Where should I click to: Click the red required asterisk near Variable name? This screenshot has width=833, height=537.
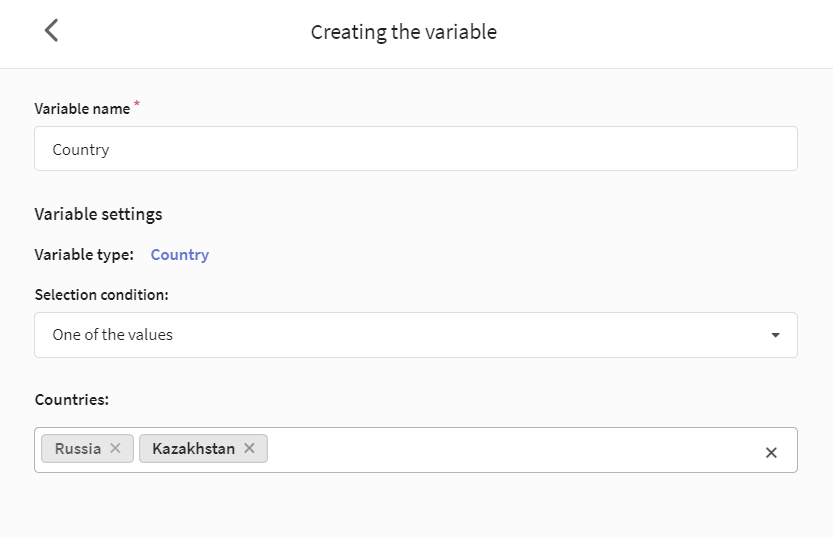pyautogui.click(x=137, y=103)
